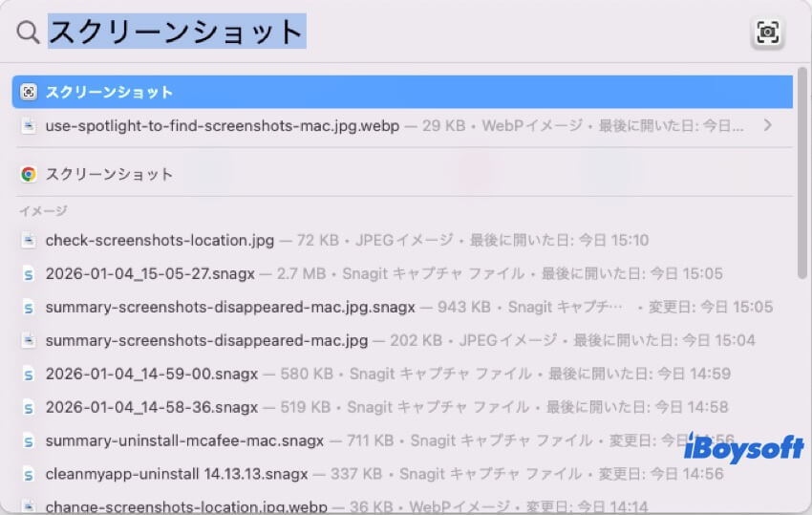Click the Snagit icon of summary-uninstall-mcafee-mac.snagx
Image resolution: width=812 pixels, height=515 pixels.
pyautogui.click(x=29, y=440)
